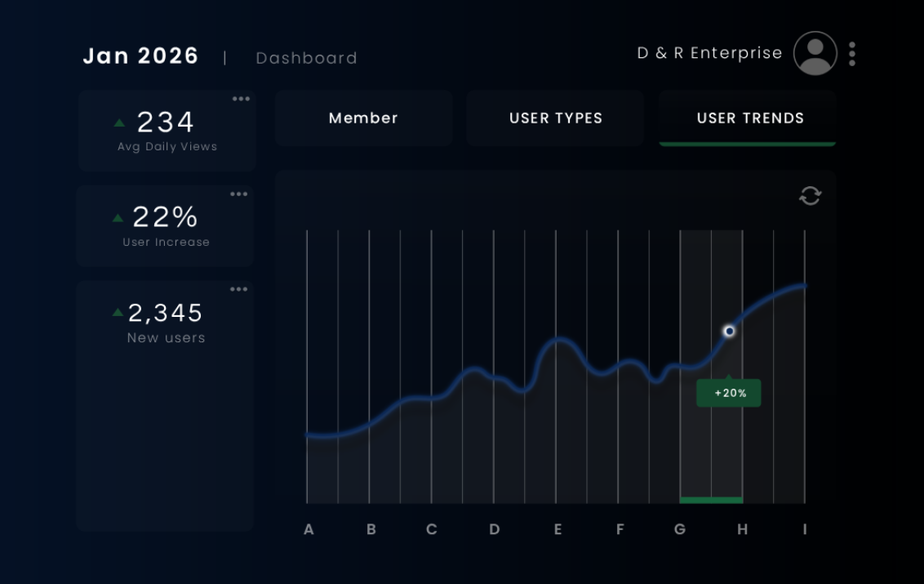Viewport: 924px width, 584px height.
Task: Select the A label on chart axis
Action: click(309, 529)
